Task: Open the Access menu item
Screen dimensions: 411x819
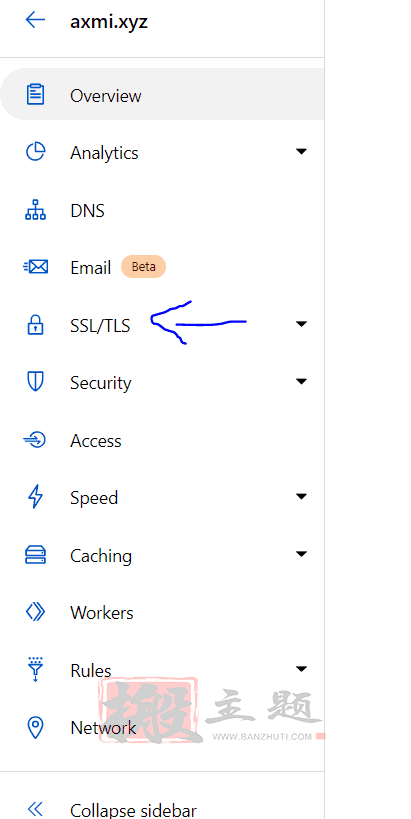Action: [162, 441]
